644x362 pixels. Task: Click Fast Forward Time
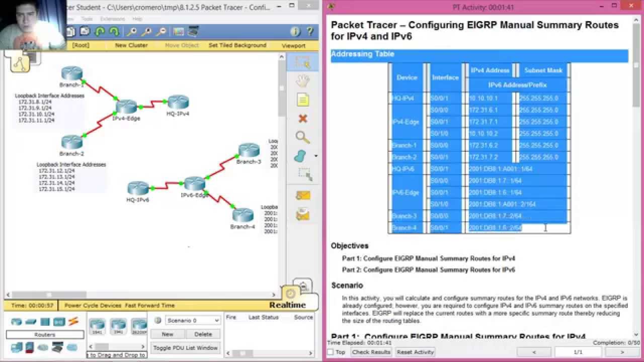(150, 305)
